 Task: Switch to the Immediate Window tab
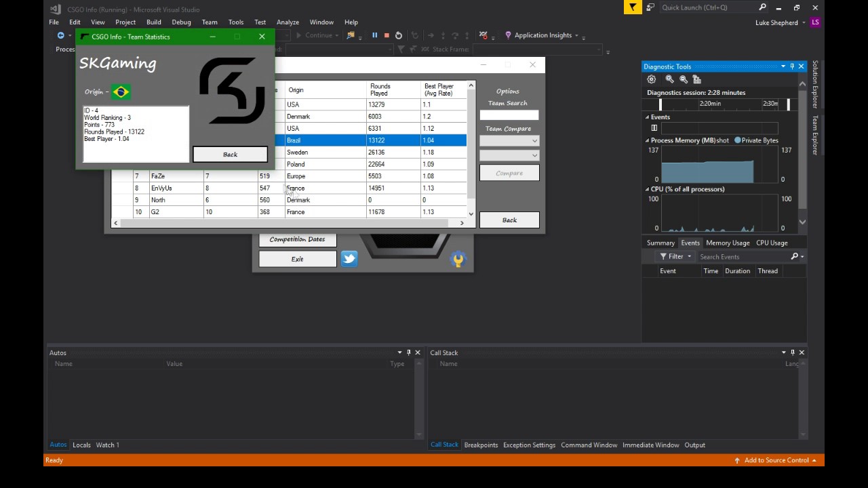(650, 445)
